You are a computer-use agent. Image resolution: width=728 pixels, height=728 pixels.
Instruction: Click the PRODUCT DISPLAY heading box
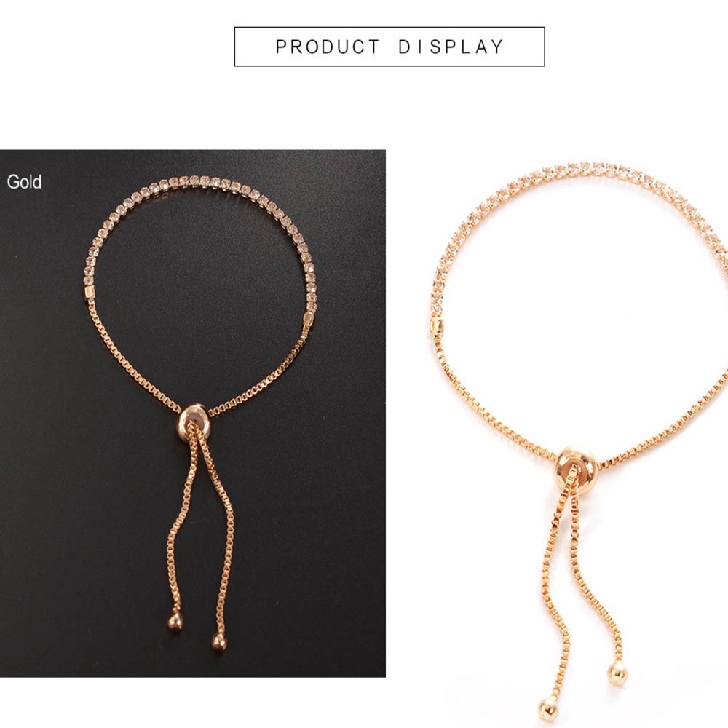[x=389, y=47]
